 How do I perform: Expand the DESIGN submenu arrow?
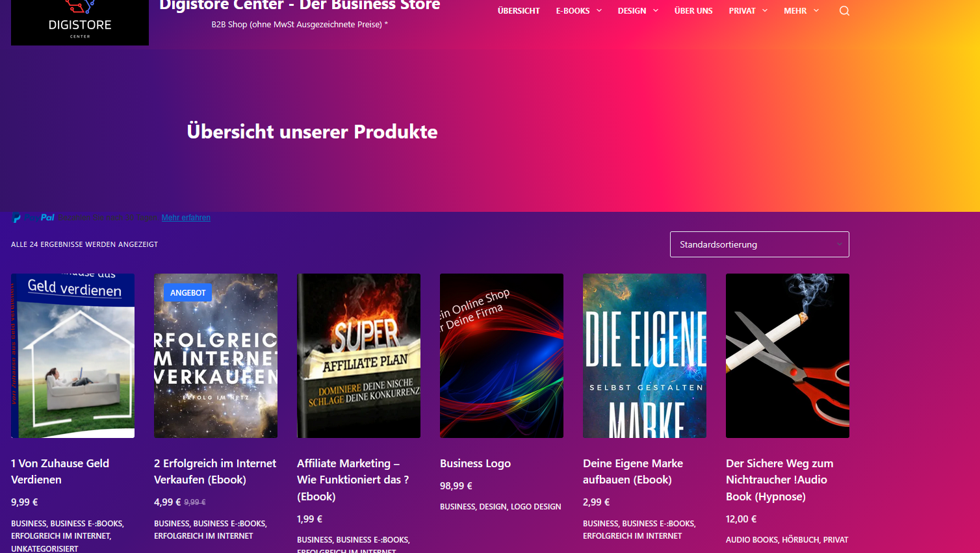tap(656, 10)
